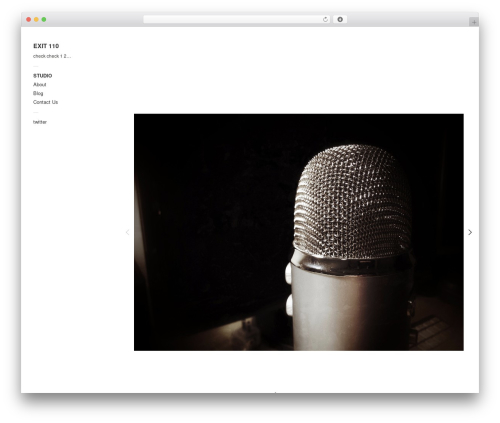Open the browser download indicator button
This screenshot has height=423, width=500.
click(x=340, y=20)
